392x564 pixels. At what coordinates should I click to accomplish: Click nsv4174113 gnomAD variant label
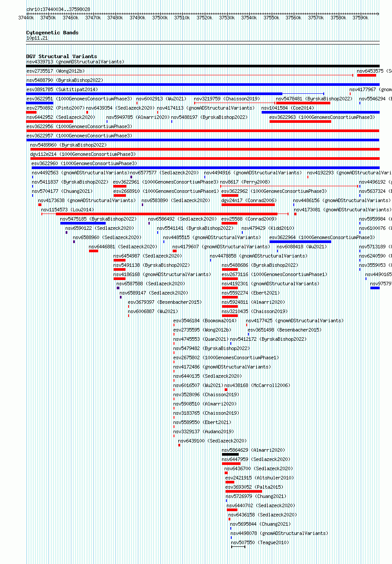click(x=206, y=108)
